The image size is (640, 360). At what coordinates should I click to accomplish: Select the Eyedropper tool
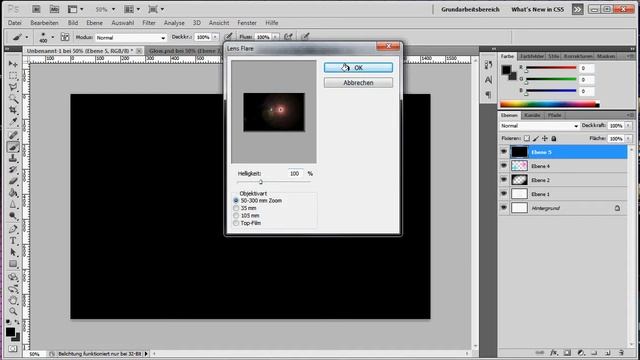[13, 122]
